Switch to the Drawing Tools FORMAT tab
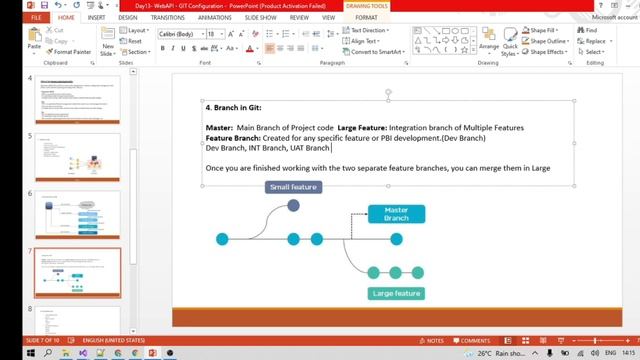The image size is (640, 360). 366,18
